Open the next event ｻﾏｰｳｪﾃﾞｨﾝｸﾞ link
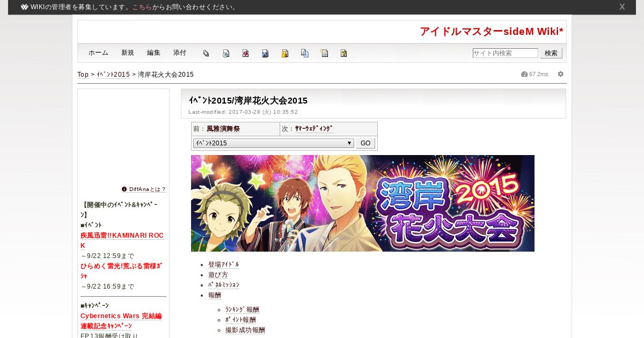Screen dimensions: 644x338 314,129
